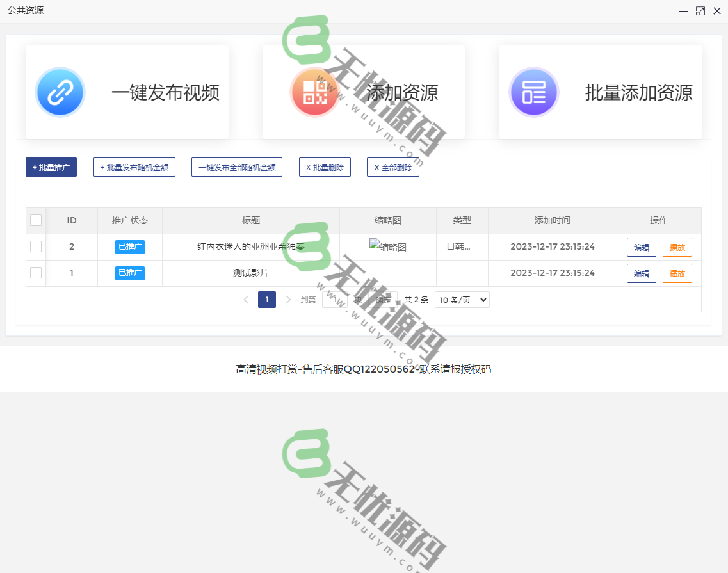Check the checkbox for the 测试影片 row
Image resolution: width=728 pixels, height=573 pixels.
(36, 273)
